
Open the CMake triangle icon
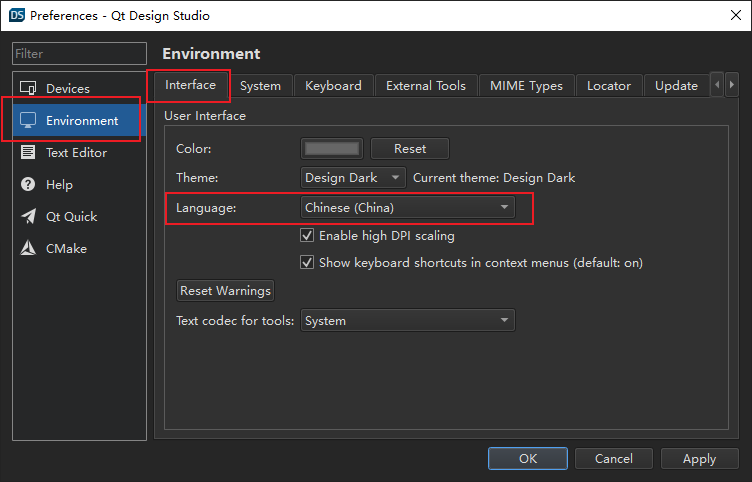(x=28, y=249)
